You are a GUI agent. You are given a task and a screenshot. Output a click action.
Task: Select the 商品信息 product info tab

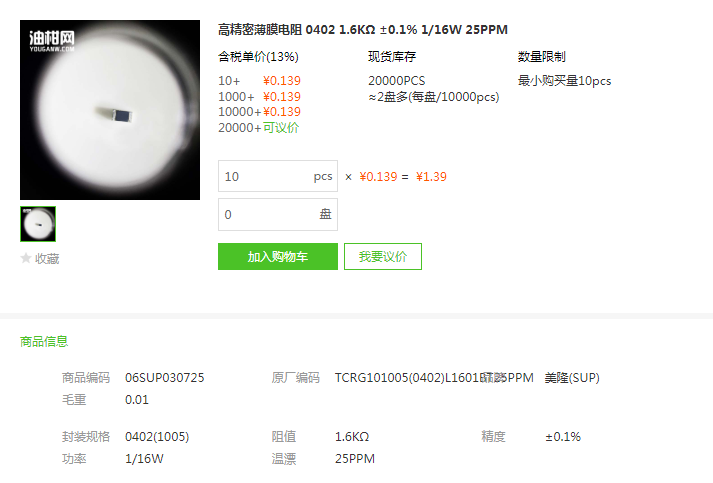[44, 342]
